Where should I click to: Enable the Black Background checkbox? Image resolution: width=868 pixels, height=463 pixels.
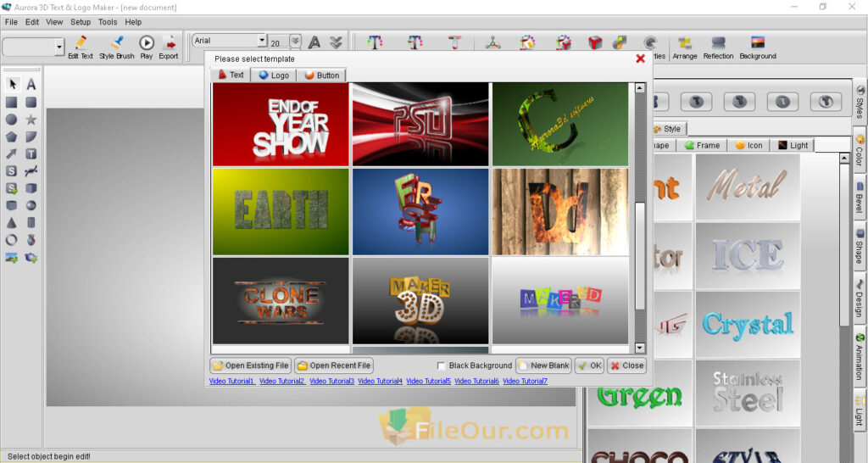pos(441,365)
